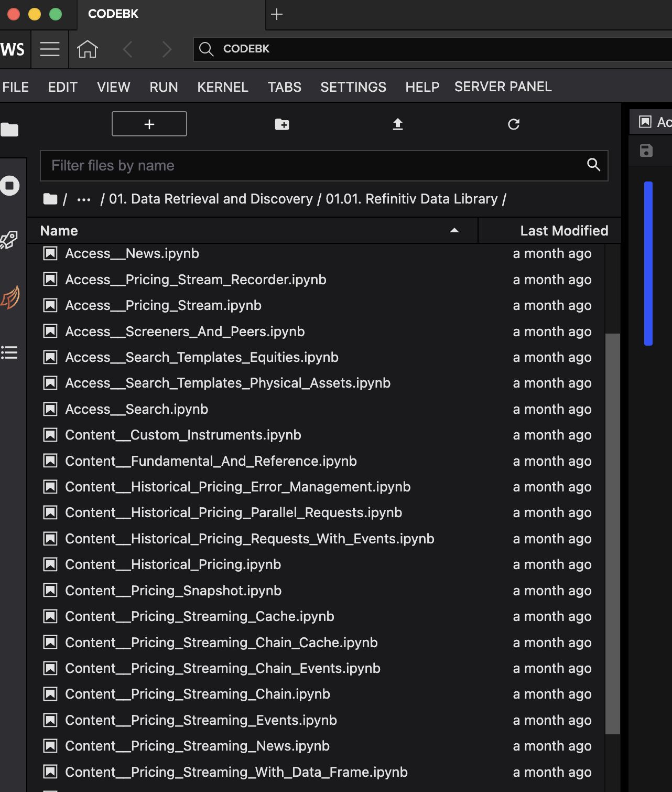Click the magnifier in the filter box
This screenshot has height=792, width=672.
[x=593, y=165]
